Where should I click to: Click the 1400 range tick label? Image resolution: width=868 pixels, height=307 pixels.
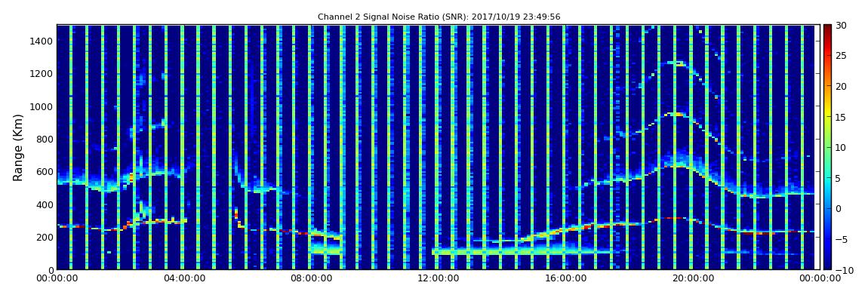click(42, 41)
